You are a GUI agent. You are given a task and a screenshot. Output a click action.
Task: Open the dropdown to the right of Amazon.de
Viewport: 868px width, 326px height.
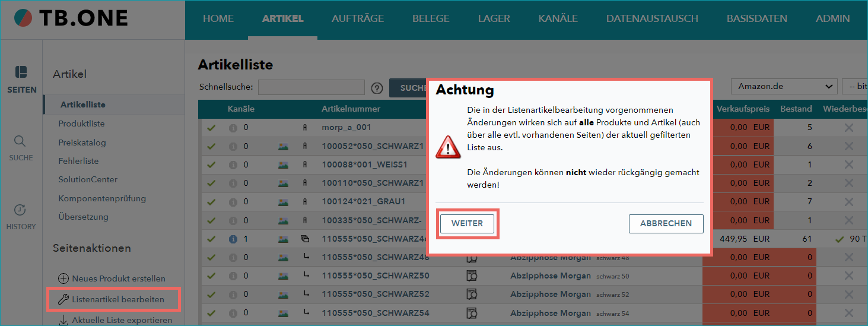tap(855, 86)
